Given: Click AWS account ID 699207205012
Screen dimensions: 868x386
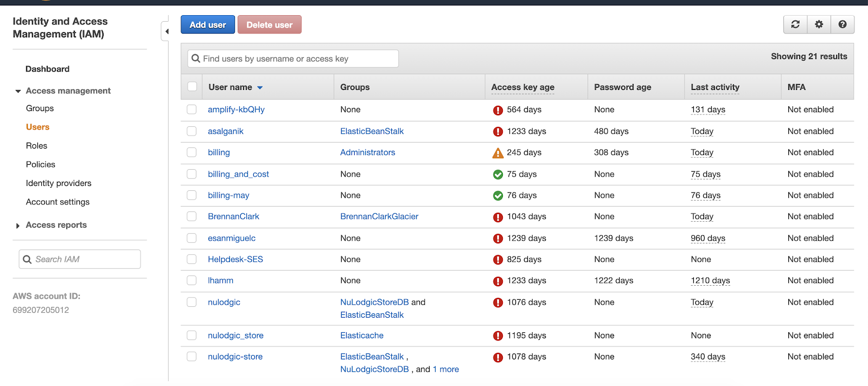Looking at the screenshot, I should [x=41, y=310].
